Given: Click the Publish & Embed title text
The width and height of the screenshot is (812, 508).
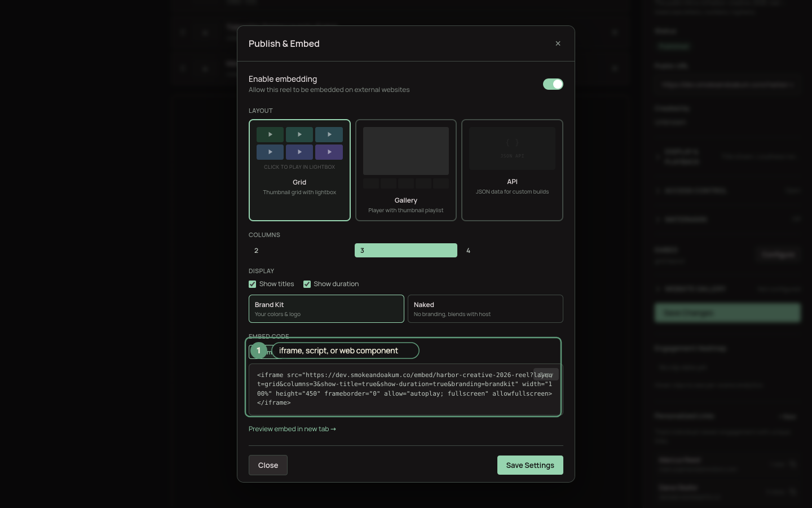Looking at the screenshot, I should pyautogui.click(x=284, y=43).
